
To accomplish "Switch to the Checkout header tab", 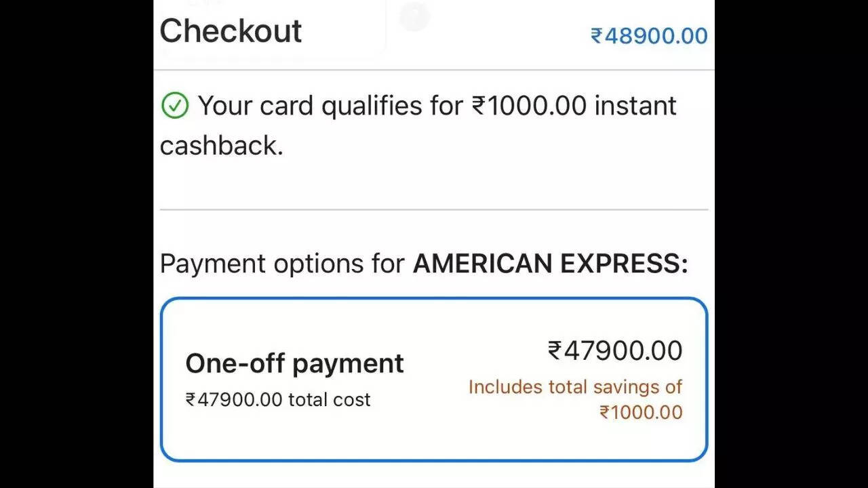I will click(x=230, y=31).
